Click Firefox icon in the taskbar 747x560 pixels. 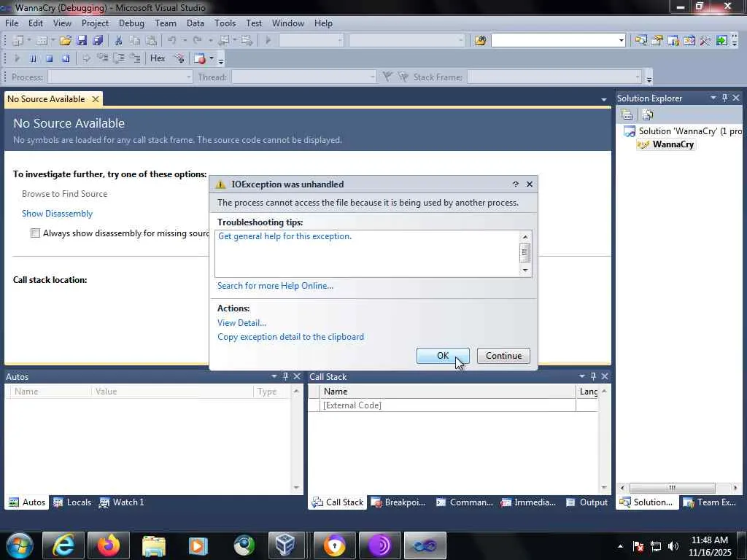[109, 545]
